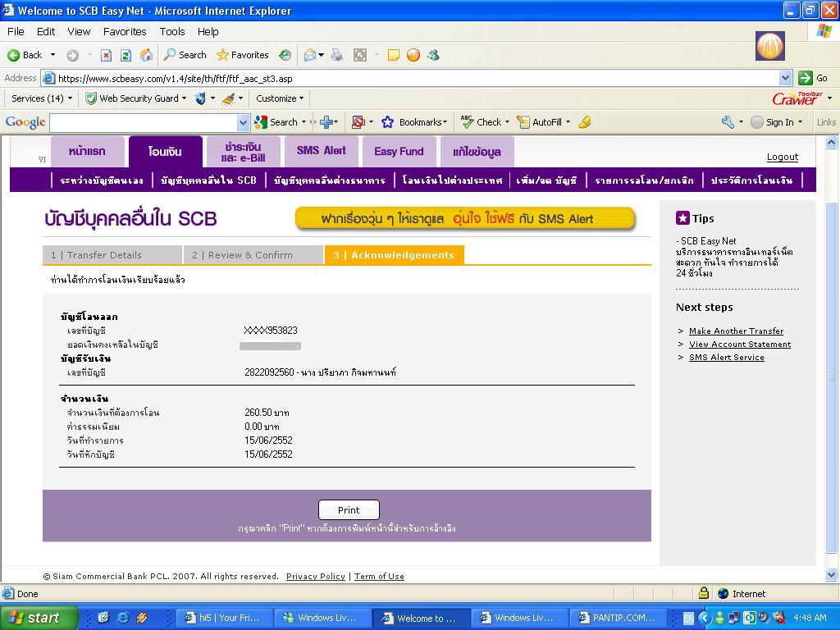The image size is (840, 630).
Task: Open the Edit menu
Action: [46, 32]
